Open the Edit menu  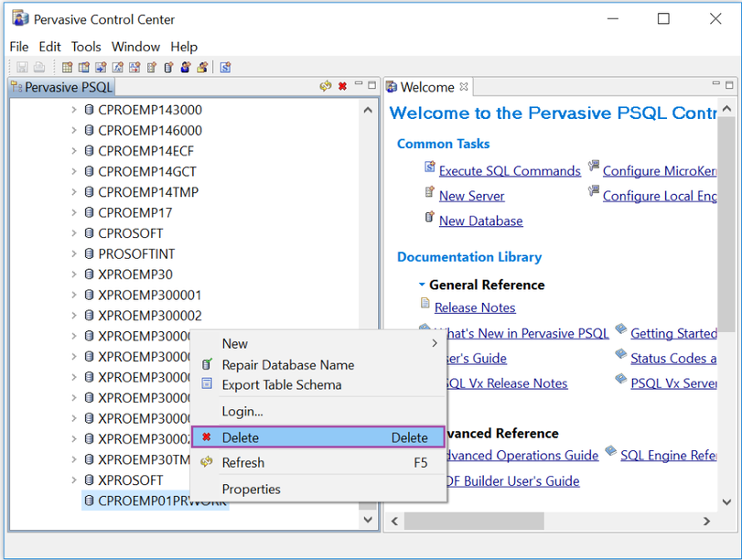point(49,47)
